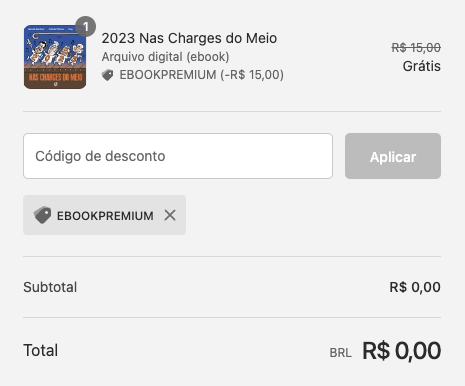Click the BRL currency indicator
This screenshot has height=386, width=465.
tap(340, 353)
